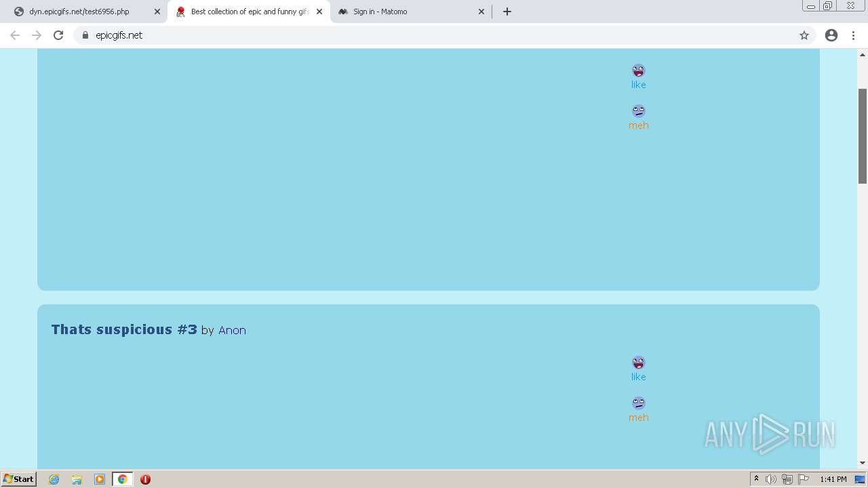Open the Windows Start menu
Image resolution: width=868 pixels, height=488 pixels.
pyautogui.click(x=18, y=479)
